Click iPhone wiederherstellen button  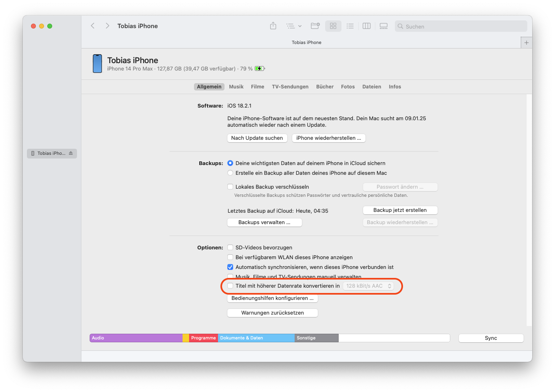click(x=329, y=138)
